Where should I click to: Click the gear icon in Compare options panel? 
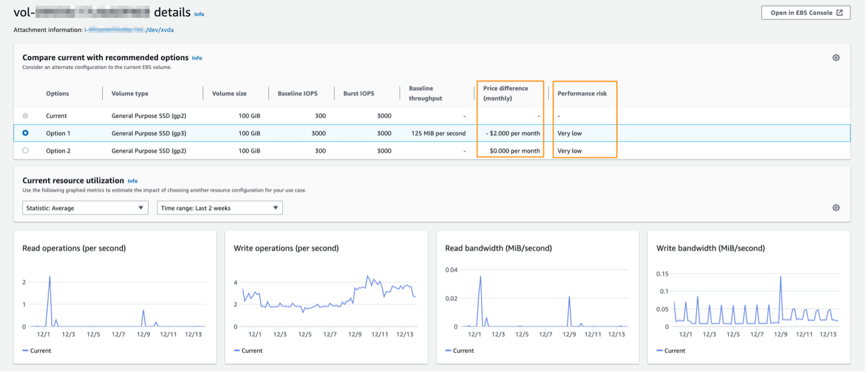pyautogui.click(x=836, y=58)
